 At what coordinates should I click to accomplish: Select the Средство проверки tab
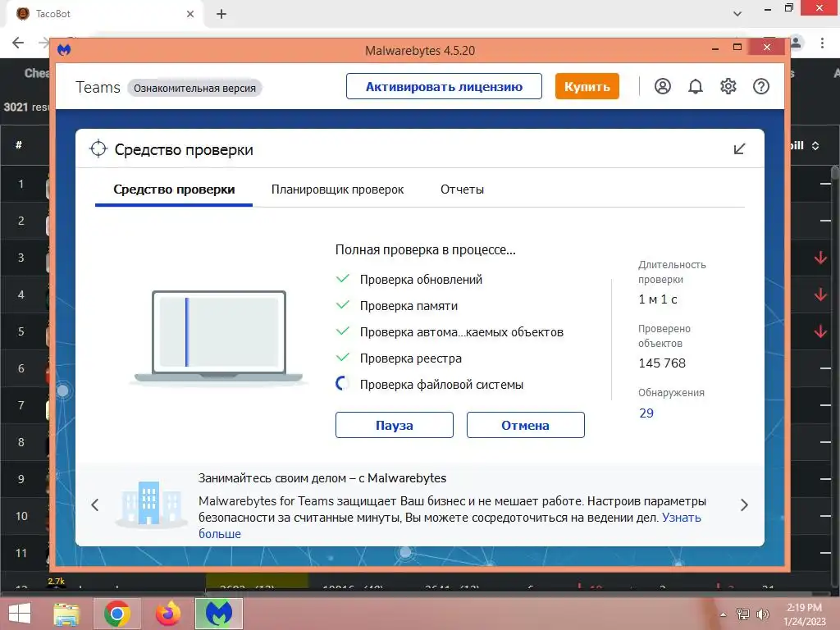click(174, 189)
